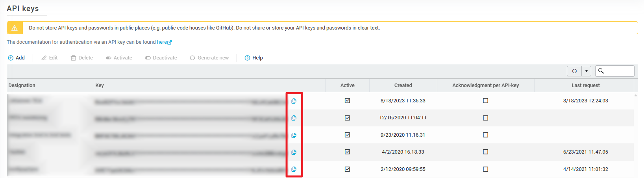Image resolution: width=644 pixels, height=178 pixels.
Task: Expand dropdown arrow next to refresh button
Action: pyautogui.click(x=587, y=71)
